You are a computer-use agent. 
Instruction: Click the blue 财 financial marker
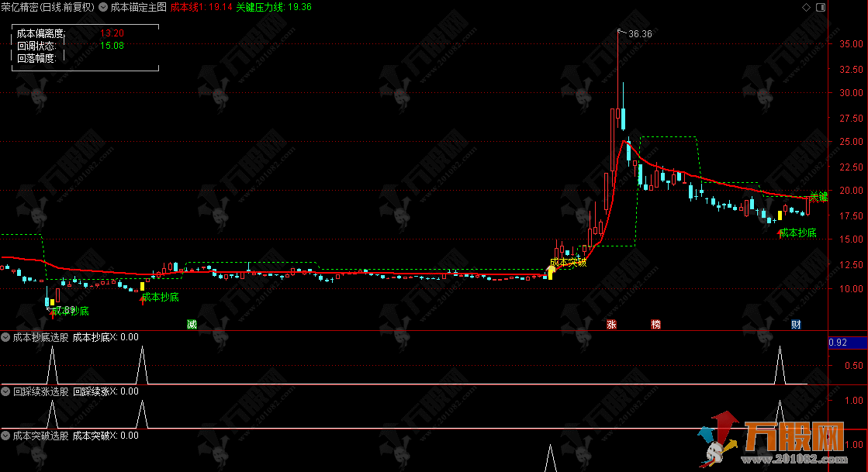[796, 323]
